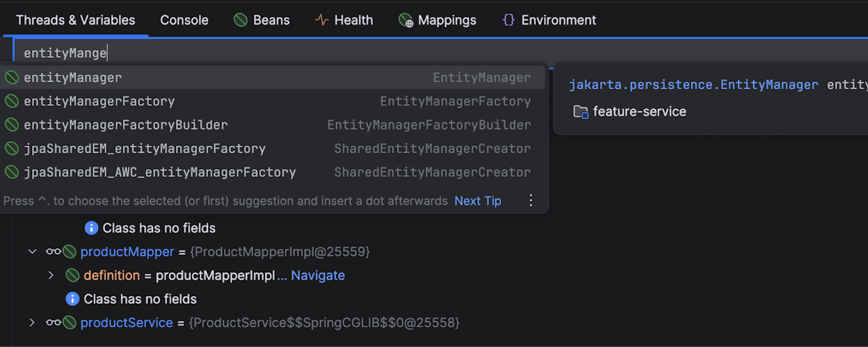Switch to the Mappings tab
Image resolution: width=868 pixels, height=347 pixels.
pyautogui.click(x=437, y=20)
